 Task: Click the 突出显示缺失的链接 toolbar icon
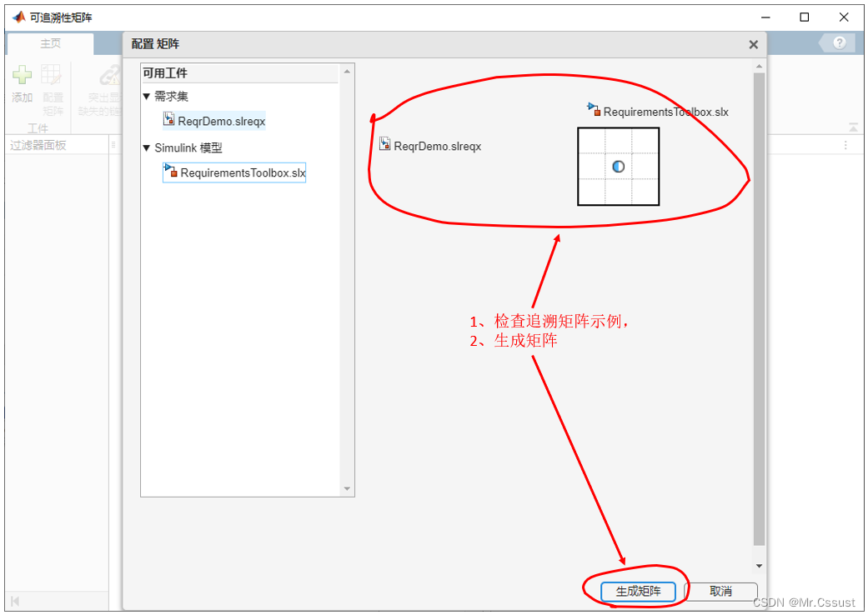coord(109,75)
